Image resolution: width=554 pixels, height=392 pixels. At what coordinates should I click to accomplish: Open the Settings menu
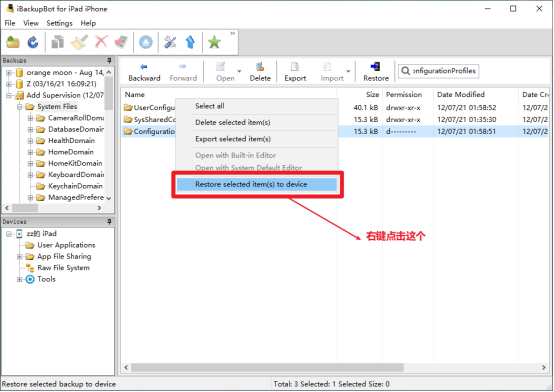(x=59, y=23)
